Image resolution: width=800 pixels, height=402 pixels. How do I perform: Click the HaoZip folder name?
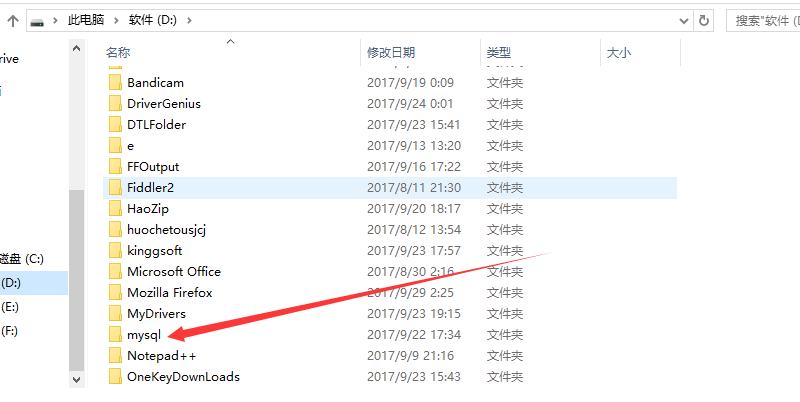(x=148, y=209)
